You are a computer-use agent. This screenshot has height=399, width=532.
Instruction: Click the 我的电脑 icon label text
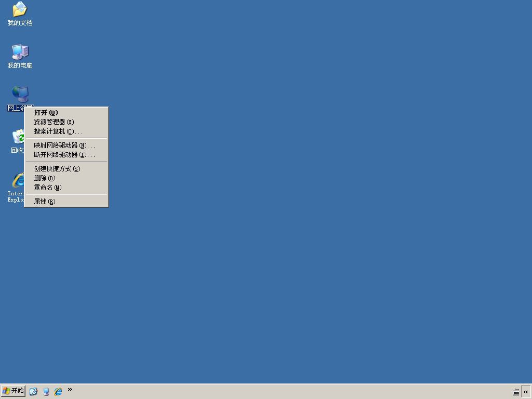[x=20, y=65]
